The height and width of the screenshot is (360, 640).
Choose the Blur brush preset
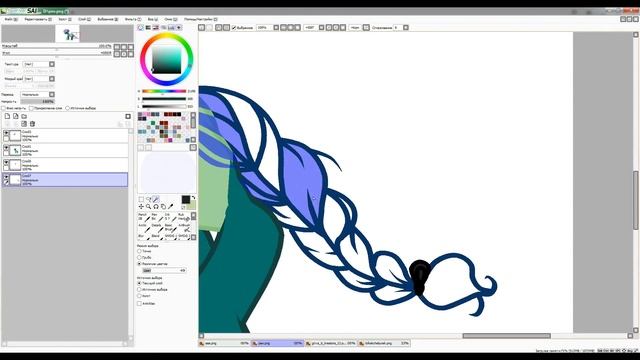(144, 237)
